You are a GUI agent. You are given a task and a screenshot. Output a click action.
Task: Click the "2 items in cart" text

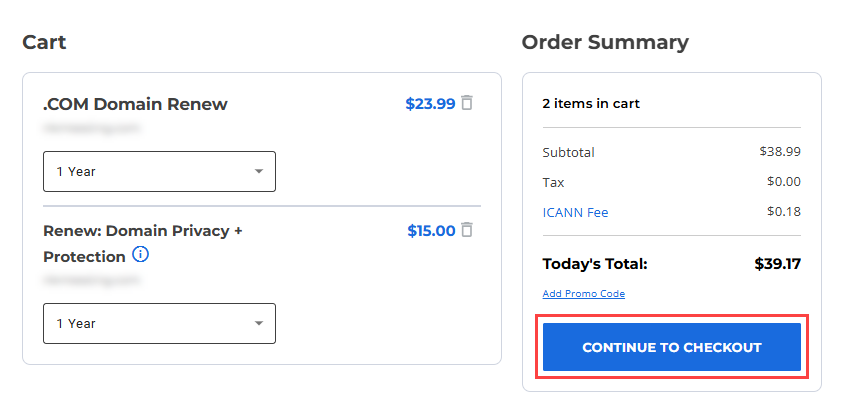(x=591, y=103)
